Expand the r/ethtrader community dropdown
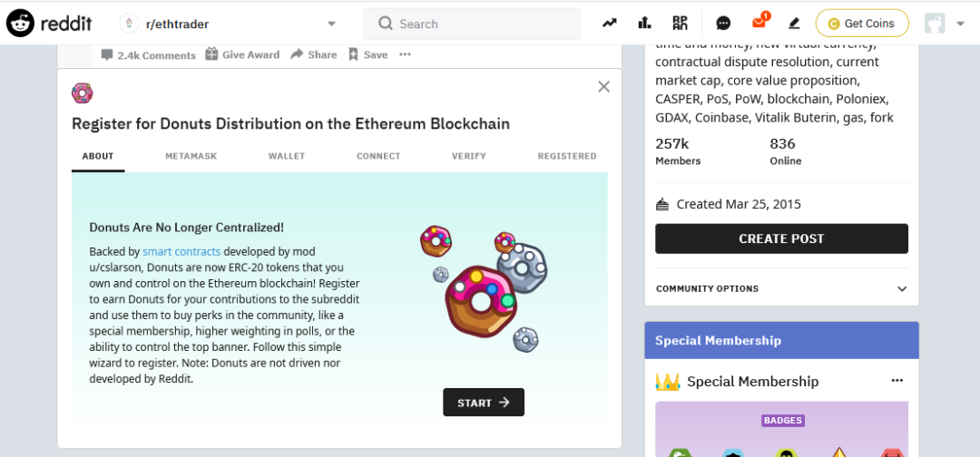This screenshot has width=980, height=457. pyautogui.click(x=332, y=24)
